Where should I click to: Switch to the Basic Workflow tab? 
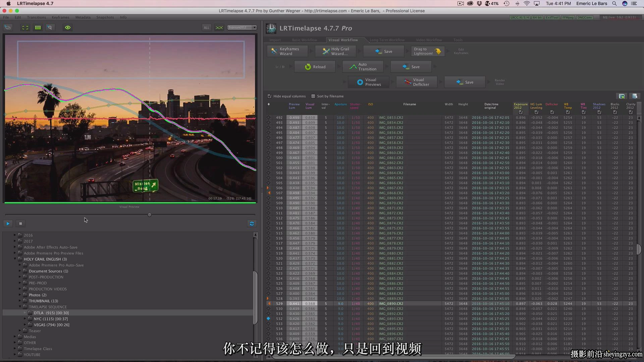(304, 40)
